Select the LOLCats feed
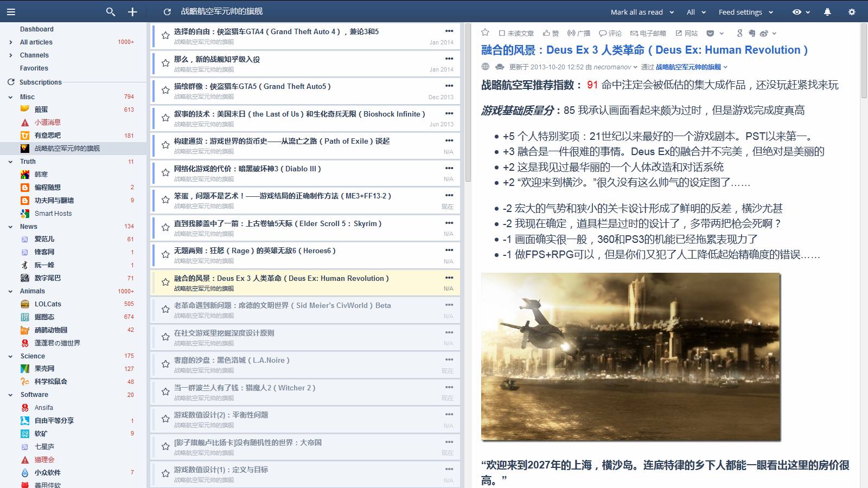The width and height of the screenshot is (868, 488). pos(48,304)
